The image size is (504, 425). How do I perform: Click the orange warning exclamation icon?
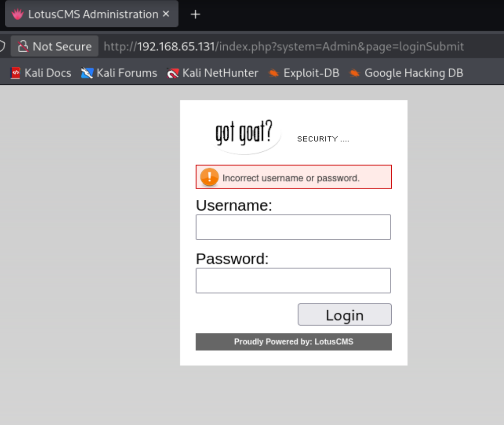point(209,177)
